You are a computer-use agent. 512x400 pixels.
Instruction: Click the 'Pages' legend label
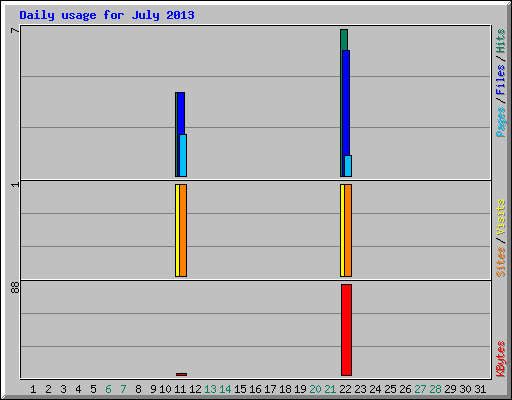click(500, 122)
